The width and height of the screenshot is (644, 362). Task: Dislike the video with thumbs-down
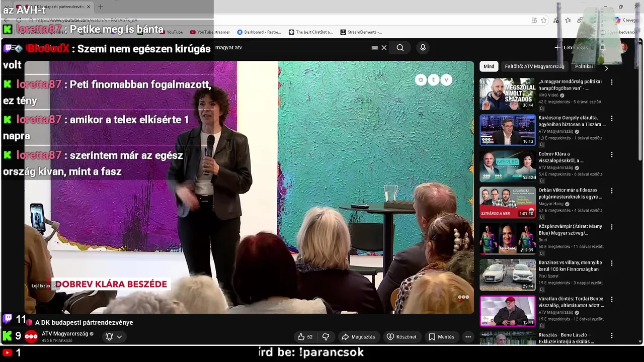pos(326,337)
